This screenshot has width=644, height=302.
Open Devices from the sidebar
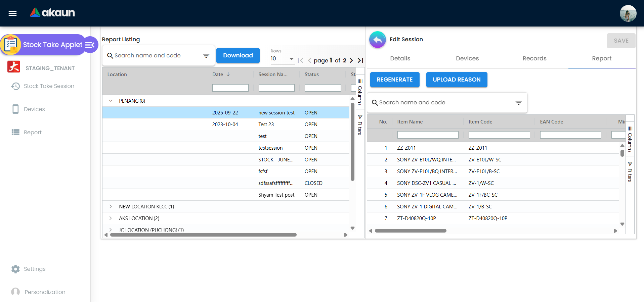click(x=15, y=109)
